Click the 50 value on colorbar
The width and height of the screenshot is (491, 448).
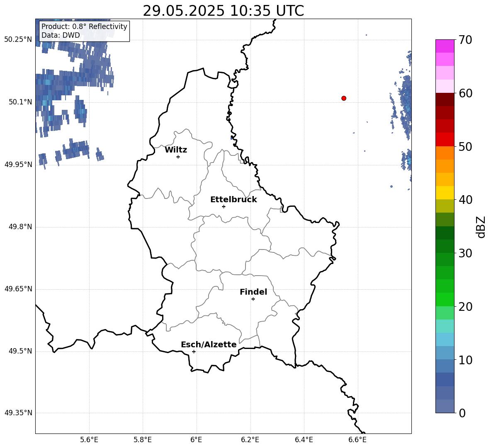pos(465,146)
